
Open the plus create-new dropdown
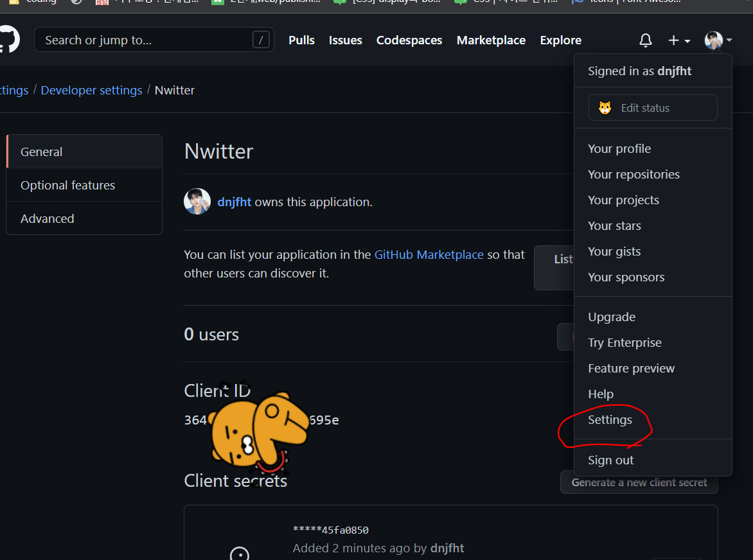(679, 40)
